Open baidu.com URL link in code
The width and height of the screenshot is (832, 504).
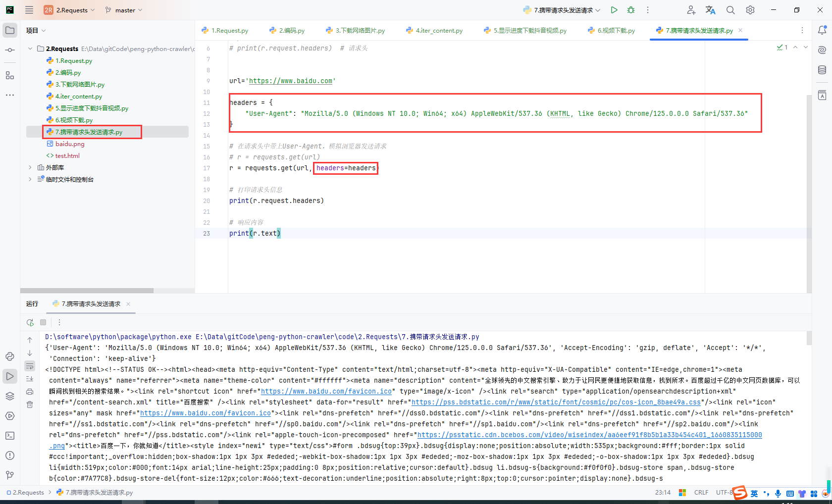point(291,81)
